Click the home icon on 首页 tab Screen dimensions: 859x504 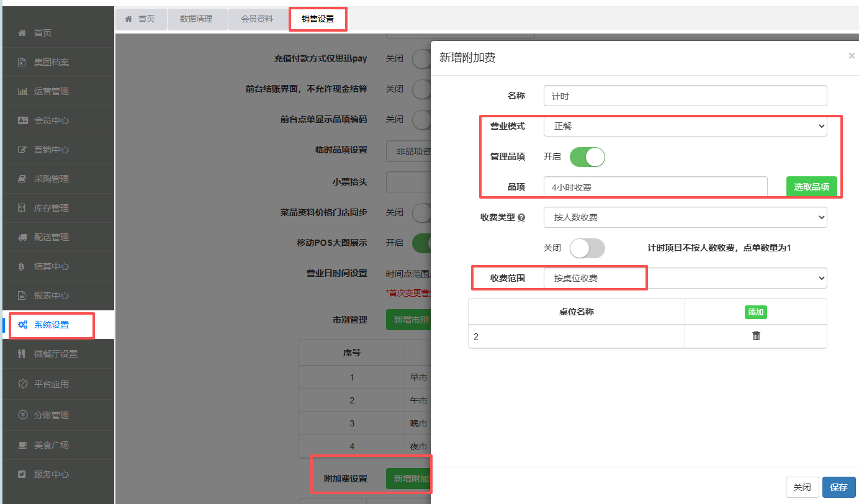point(129,19)
